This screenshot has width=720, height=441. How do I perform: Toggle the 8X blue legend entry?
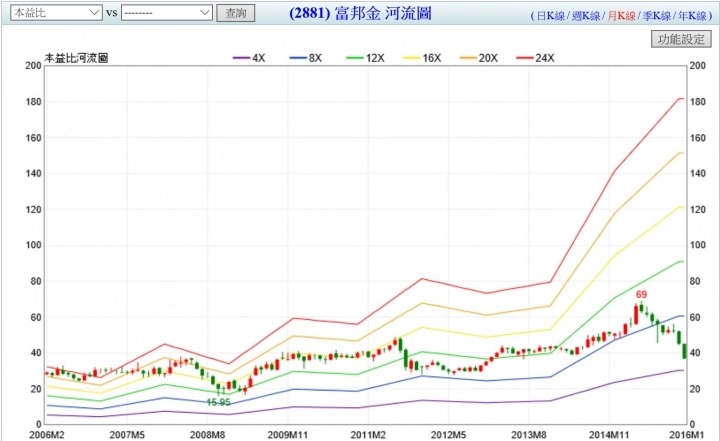(x=306, y=58)
